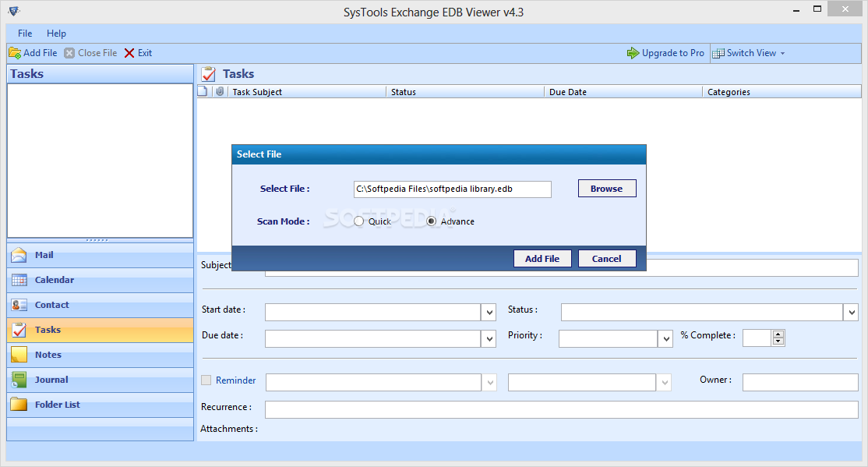The width and height of the screenshot is (868, 467).
Task: Decrease % Complete using the down spinner
Action: coord(778,341)
